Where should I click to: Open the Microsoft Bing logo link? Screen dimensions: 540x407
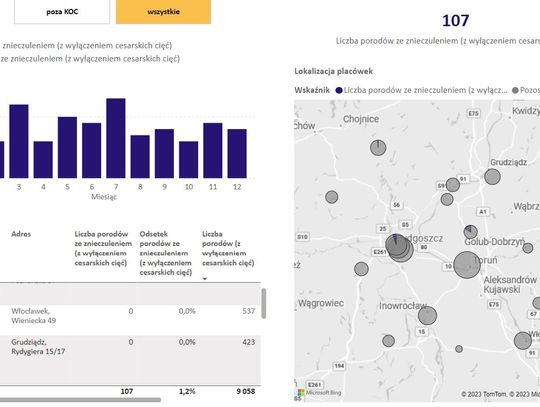point(319,393)
